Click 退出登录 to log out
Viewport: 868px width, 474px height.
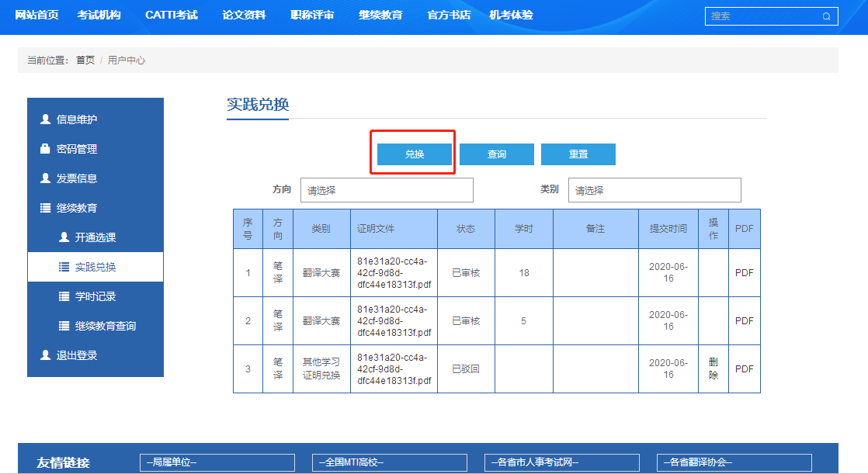pyautogui.click(x=76, y=355)
